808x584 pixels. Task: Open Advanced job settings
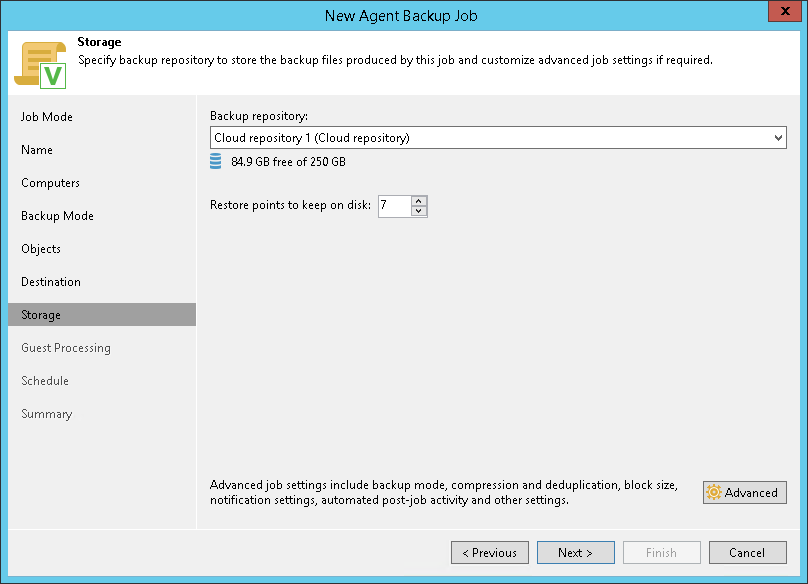point(745,493)
